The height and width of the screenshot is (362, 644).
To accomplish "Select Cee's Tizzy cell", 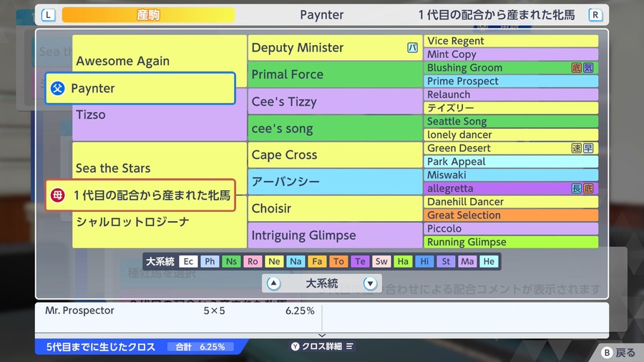I will [x=335, y=102].
